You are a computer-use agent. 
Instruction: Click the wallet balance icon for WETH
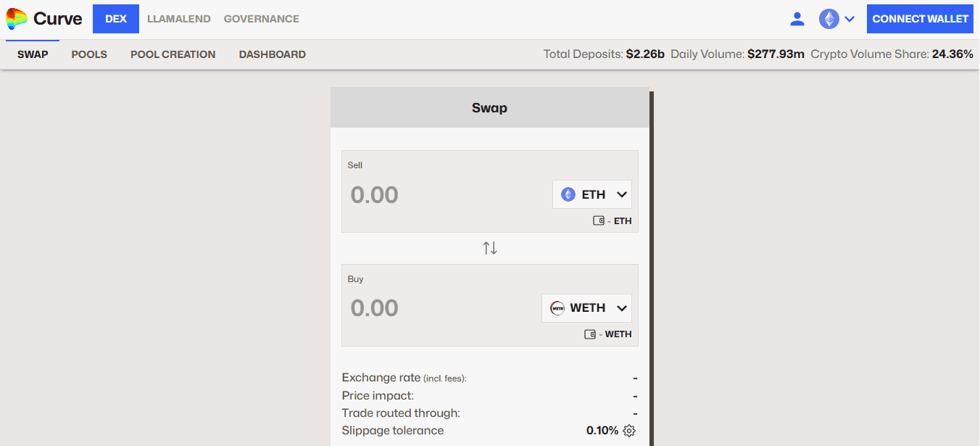click(590, 334)
